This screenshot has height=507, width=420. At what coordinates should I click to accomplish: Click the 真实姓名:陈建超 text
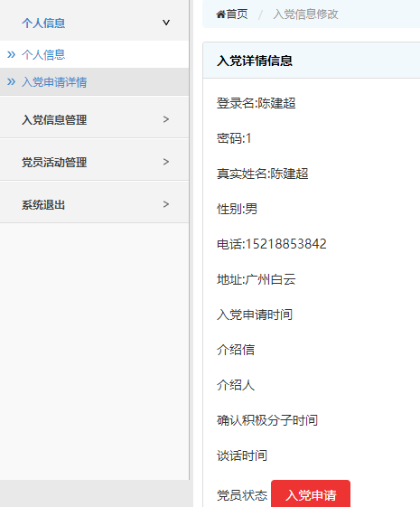[262, 174]
